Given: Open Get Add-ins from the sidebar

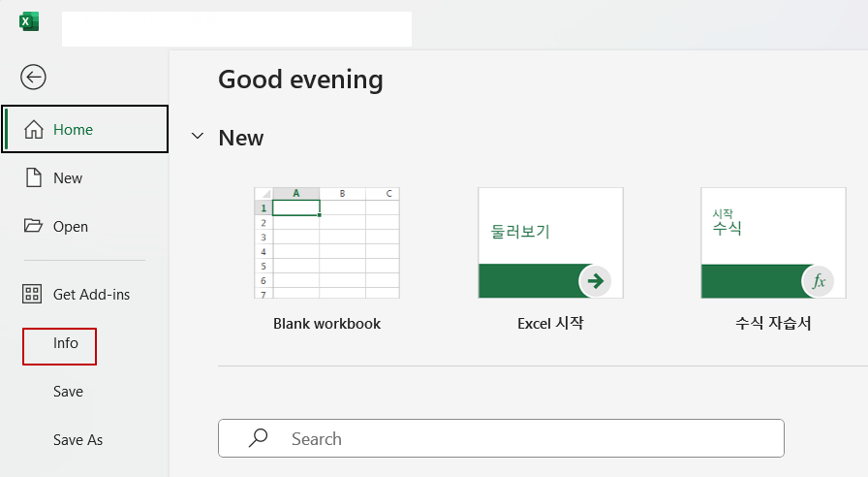Looking at the screenshot, I should pyautogui.click(x=84, y=294).
